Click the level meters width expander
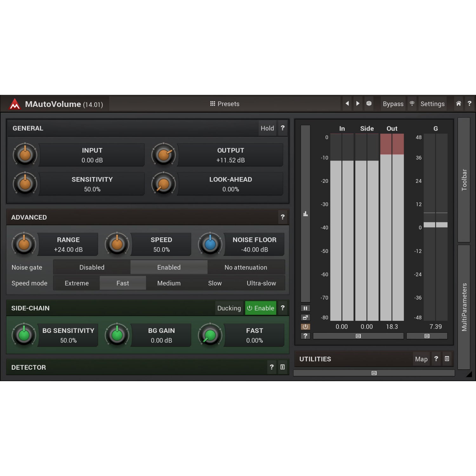Image resolution: width=476 pixels, height=476 pixels. [358, 336]
